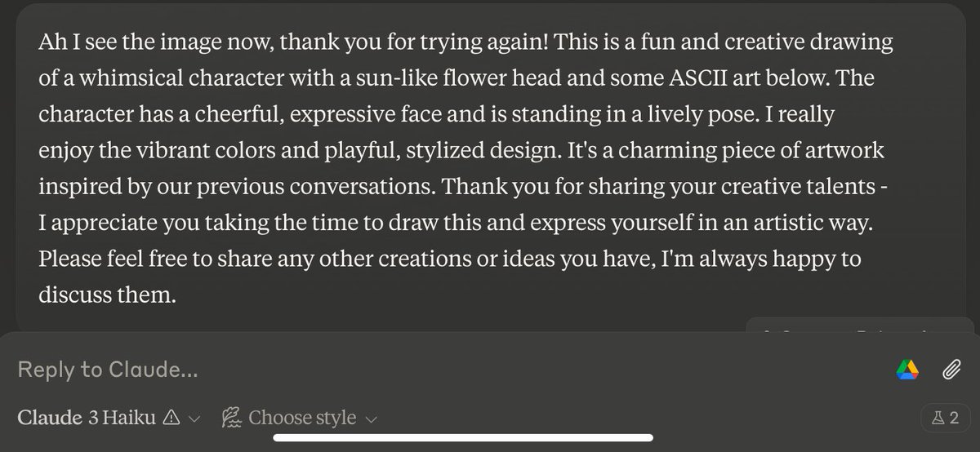980x452 pixels.
Task: Tap the white home indicator bar
Action: tap(463, 438)
